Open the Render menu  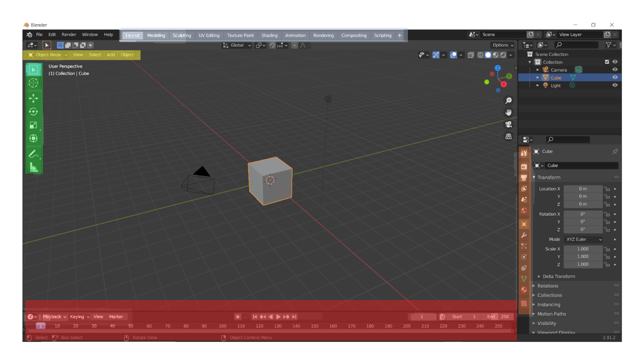pos(69,34)
